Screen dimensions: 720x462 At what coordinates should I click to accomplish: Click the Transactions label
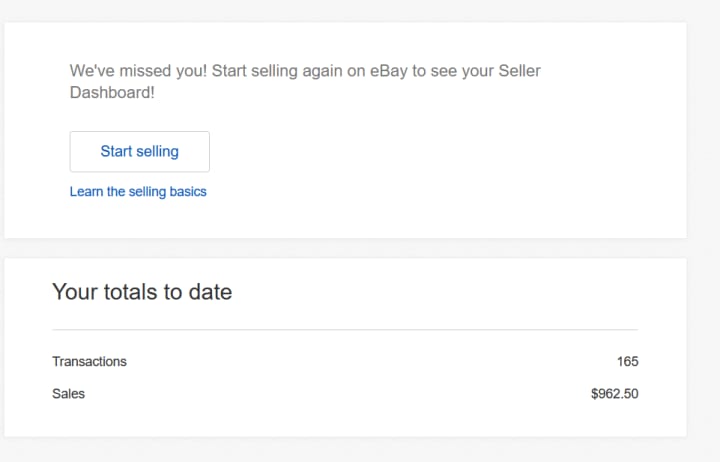89,361
